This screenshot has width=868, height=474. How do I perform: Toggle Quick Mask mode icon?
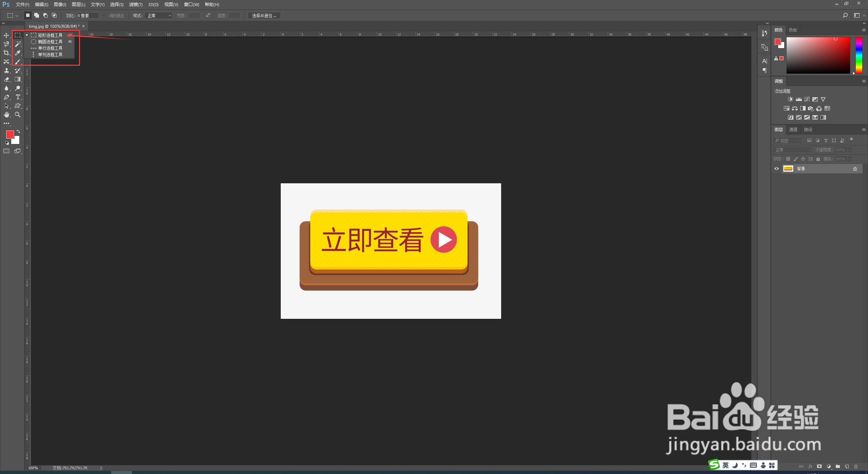[x=6, y=151]
